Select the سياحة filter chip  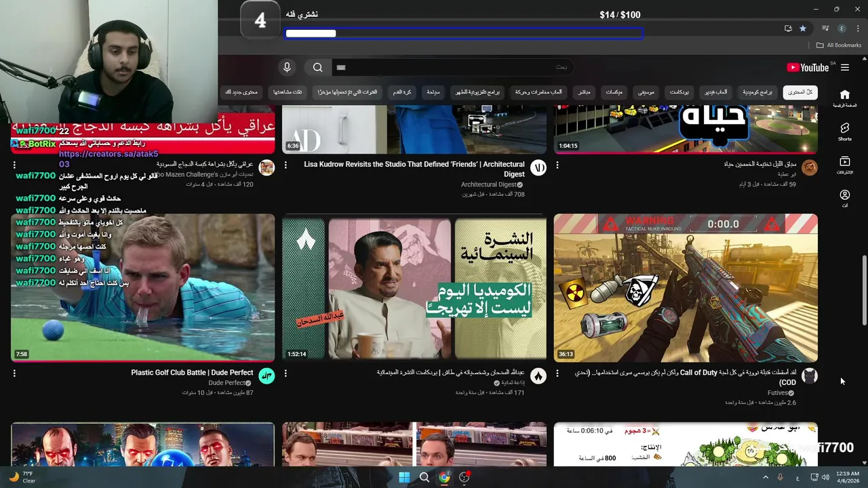tap(433, 92)
